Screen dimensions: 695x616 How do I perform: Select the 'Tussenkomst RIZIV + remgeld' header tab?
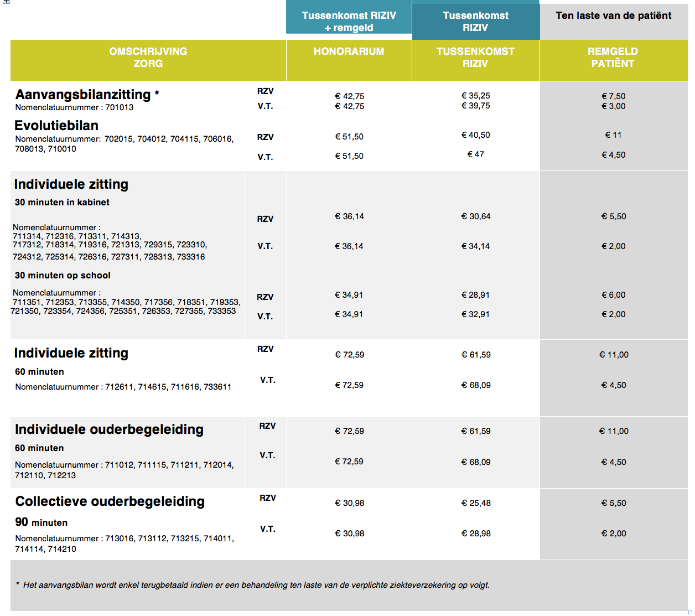(x=349, y=21)
